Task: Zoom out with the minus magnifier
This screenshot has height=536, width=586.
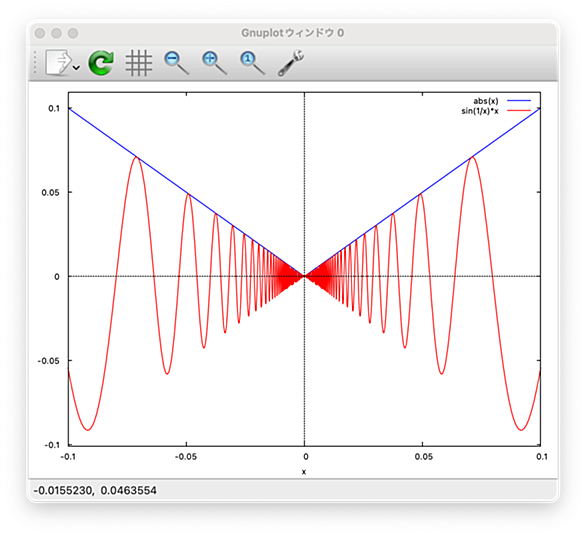Action: click(176, 63)
